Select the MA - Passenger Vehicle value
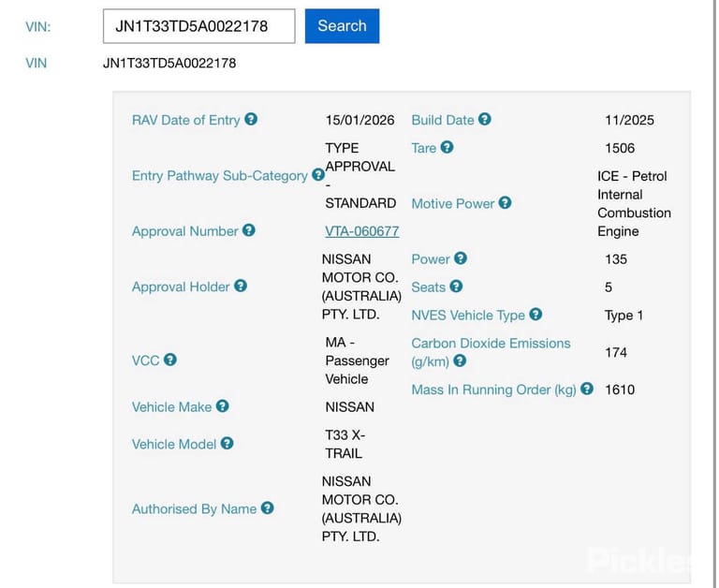 [358, 360]
